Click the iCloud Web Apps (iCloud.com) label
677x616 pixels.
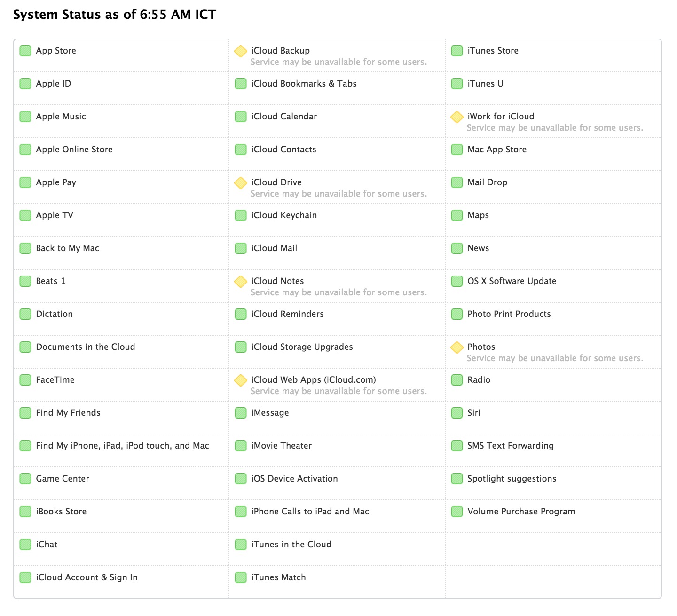click(314, 380)
